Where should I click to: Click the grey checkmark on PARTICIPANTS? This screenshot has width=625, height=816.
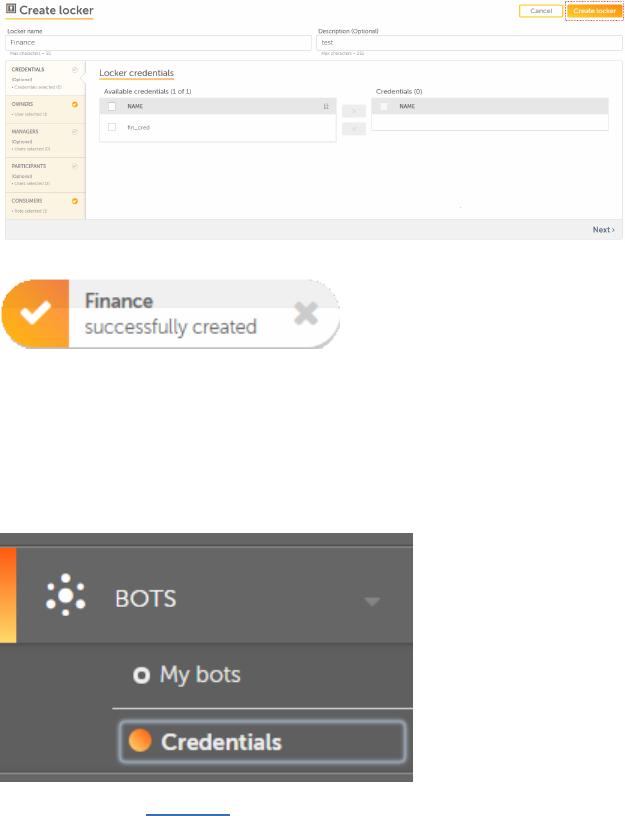[75, 167]
